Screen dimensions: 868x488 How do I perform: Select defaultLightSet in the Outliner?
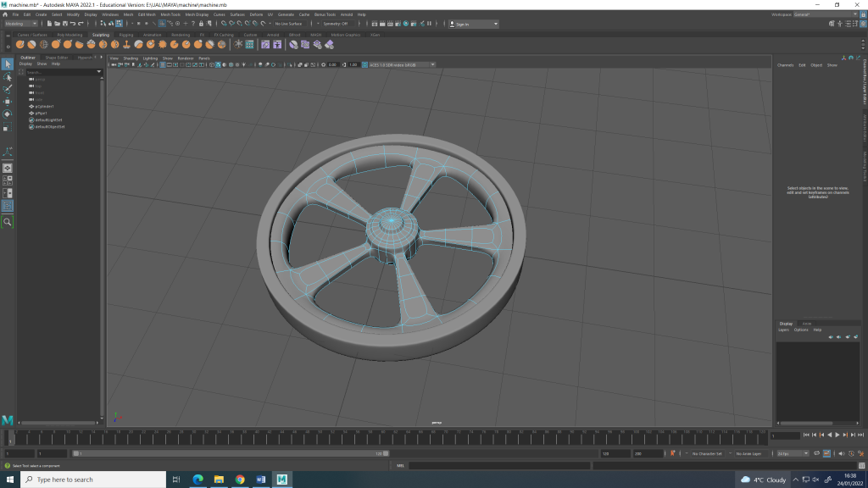click(48, 119)
